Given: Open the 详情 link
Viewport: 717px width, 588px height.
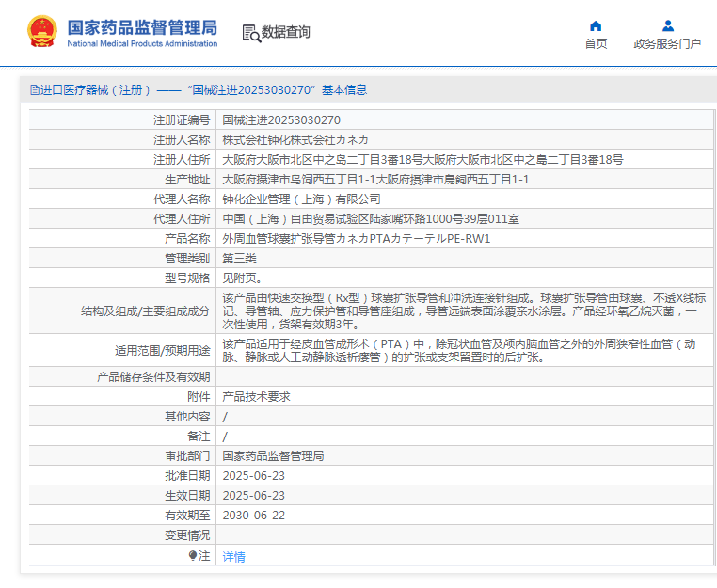Looking at the screenshot, I should [x=233, y=556].
